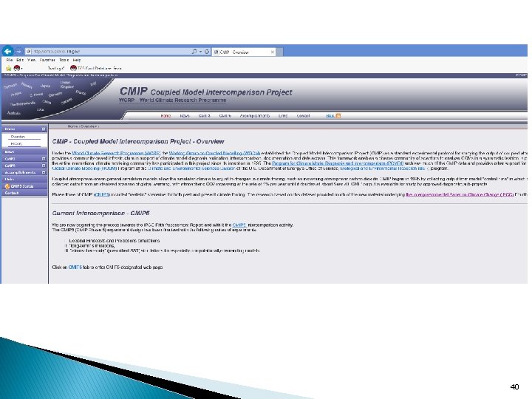This screenshot has height=399, width=532.
Task: Open Biological and Environmental Research link
Action: click(384, 168)
